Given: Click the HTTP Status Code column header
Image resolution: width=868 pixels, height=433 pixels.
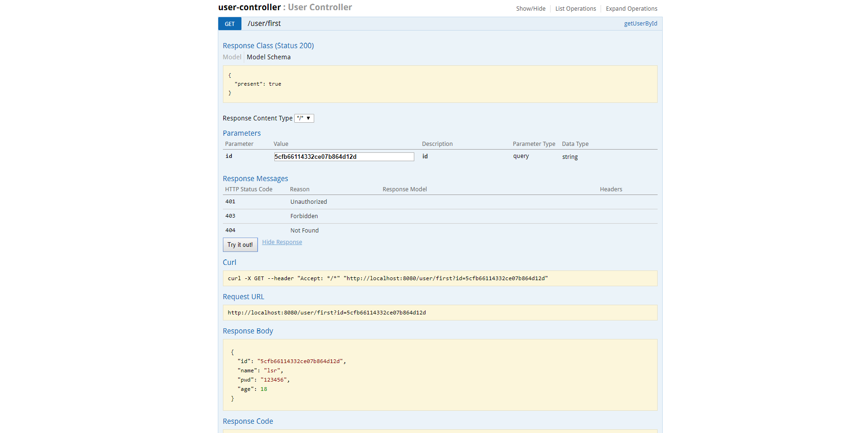Looking at the screenshot, I should 249,189.
